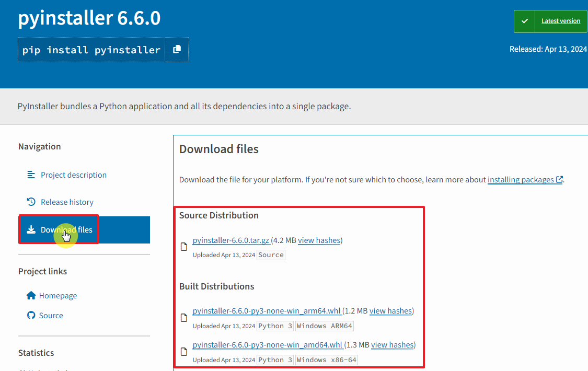588x371 pixels.
Task: Select the Download files tab
Action: (84, 230)
